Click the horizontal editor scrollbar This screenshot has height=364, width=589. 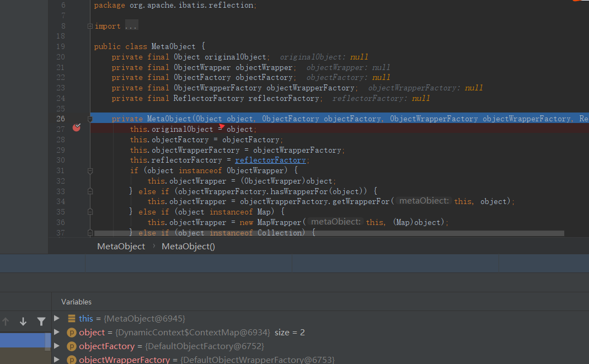329,233
